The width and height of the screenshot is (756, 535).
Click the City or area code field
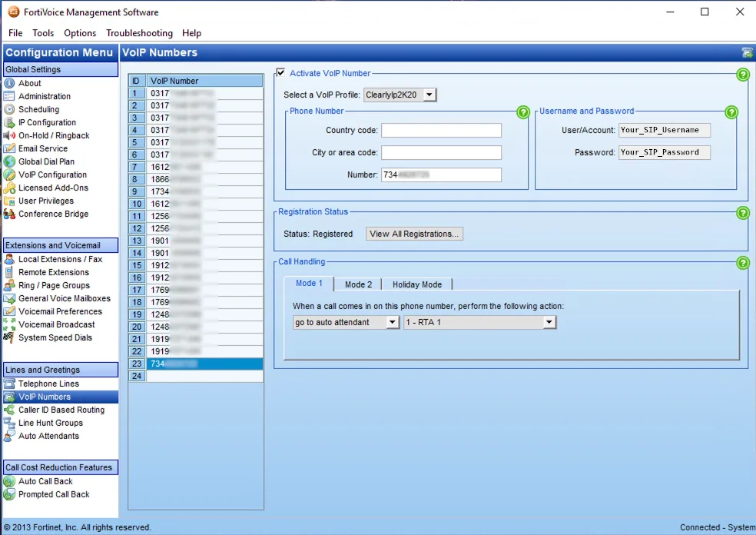441,152
